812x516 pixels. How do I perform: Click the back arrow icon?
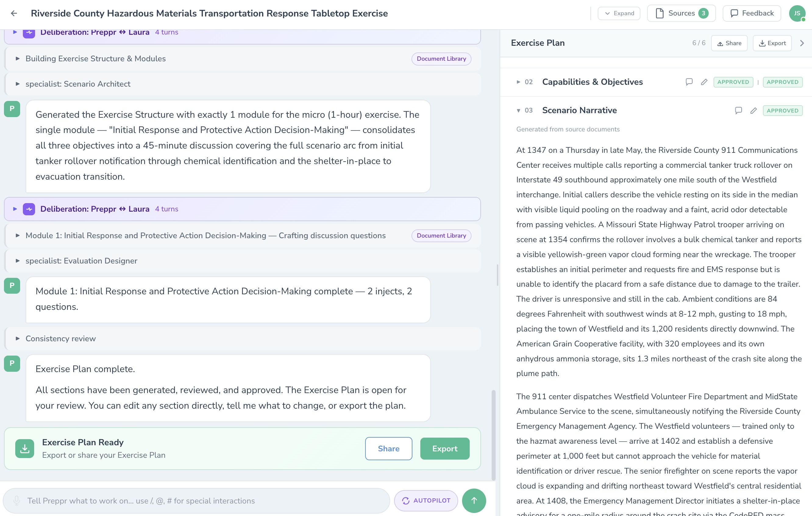click(x=14, y=13)
